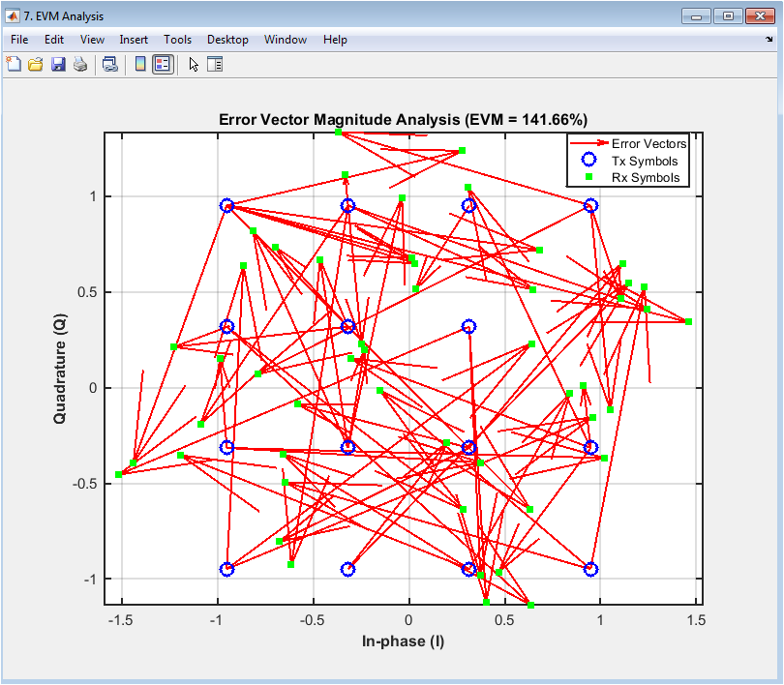Toggle the Insert Legend button off
Screen dimensions: 784x685
point(163,65)
